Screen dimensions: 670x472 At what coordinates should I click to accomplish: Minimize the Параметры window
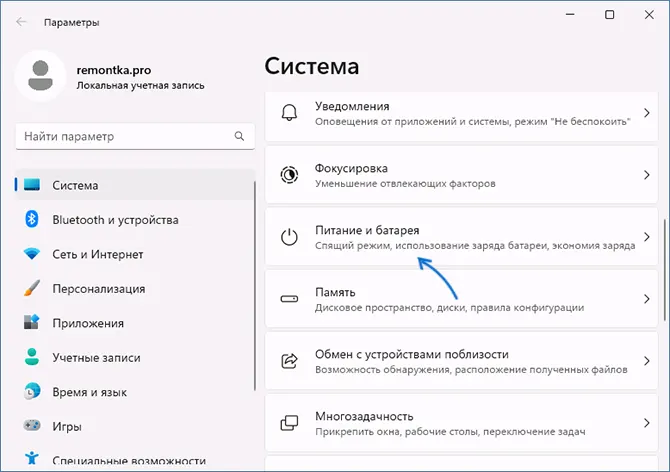[x=570, y=15]
